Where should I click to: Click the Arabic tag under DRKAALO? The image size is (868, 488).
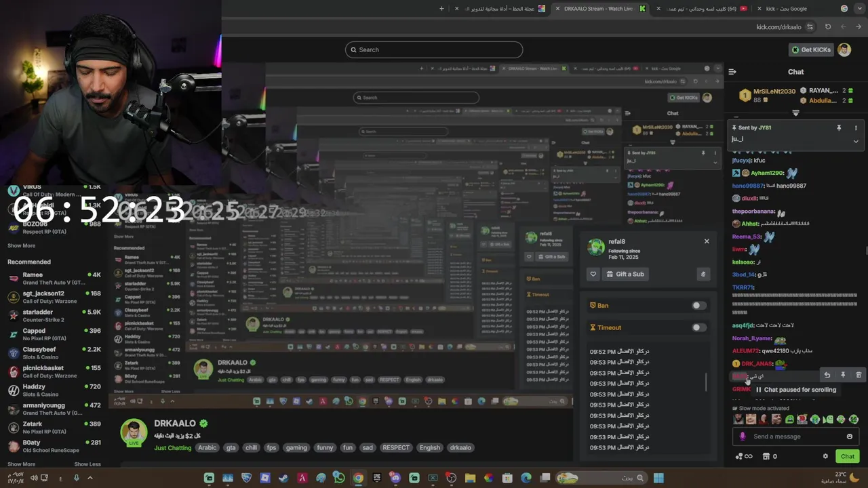[x=208, y=447]
